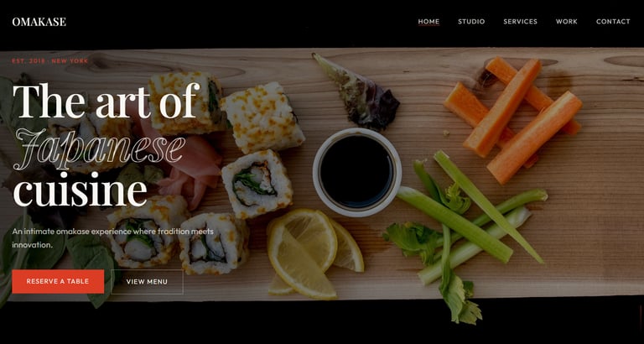Click the outlined 'Japanese' word
The width and height of the screenshot is (644, 344).
point(100,149)
